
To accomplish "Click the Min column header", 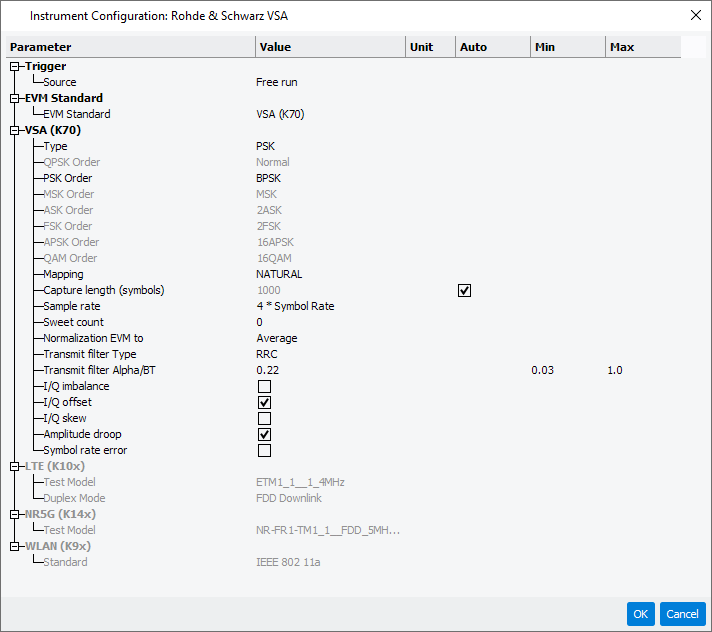I will pyautogui.click(x=568, y=47).
